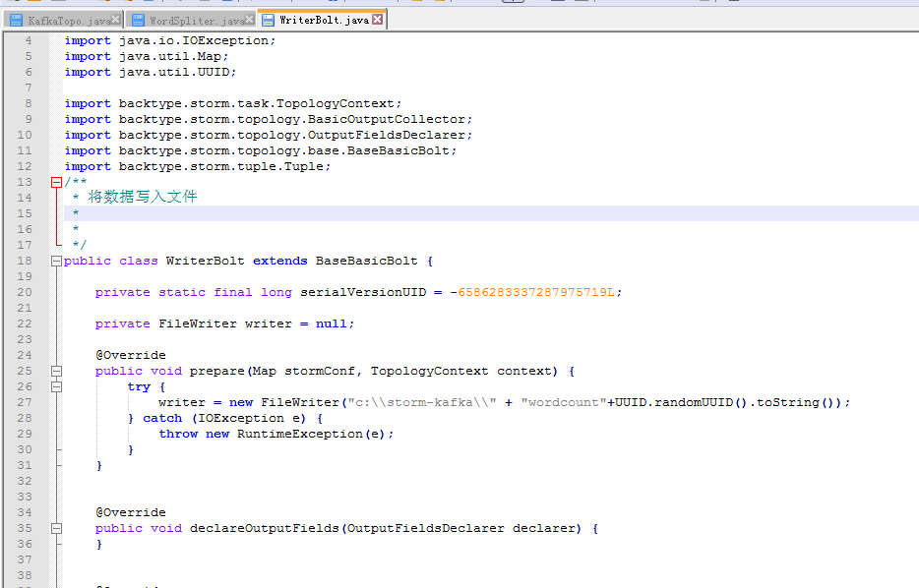Click the string "c:\\storm-kafka\\"
919x588 pixels.
click(x=422, y=403)
